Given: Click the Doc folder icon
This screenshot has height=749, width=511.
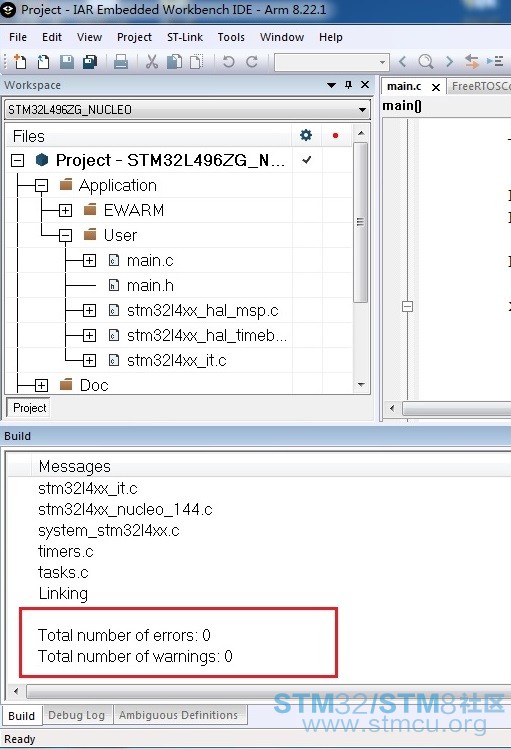Looking at the screenshot, I should pyautogui.click(x=66, y=385).
